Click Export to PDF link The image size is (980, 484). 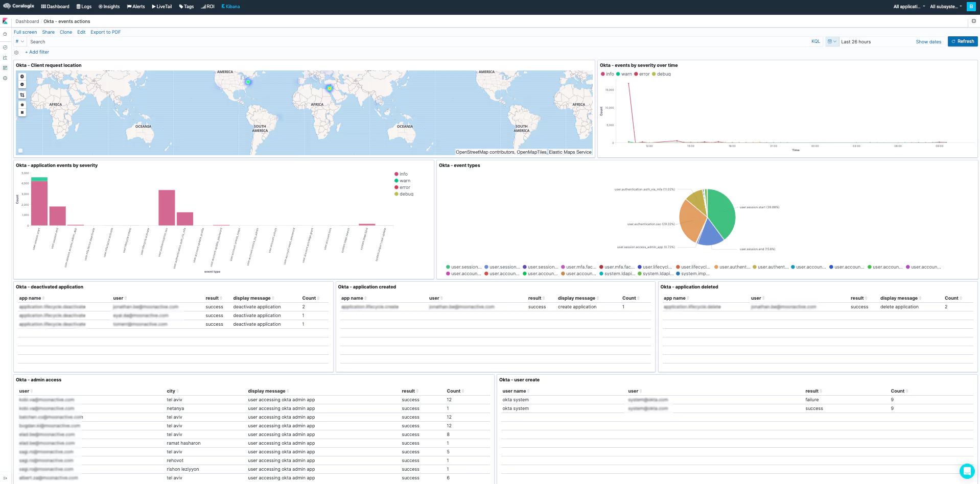click(x=106, y=32)
